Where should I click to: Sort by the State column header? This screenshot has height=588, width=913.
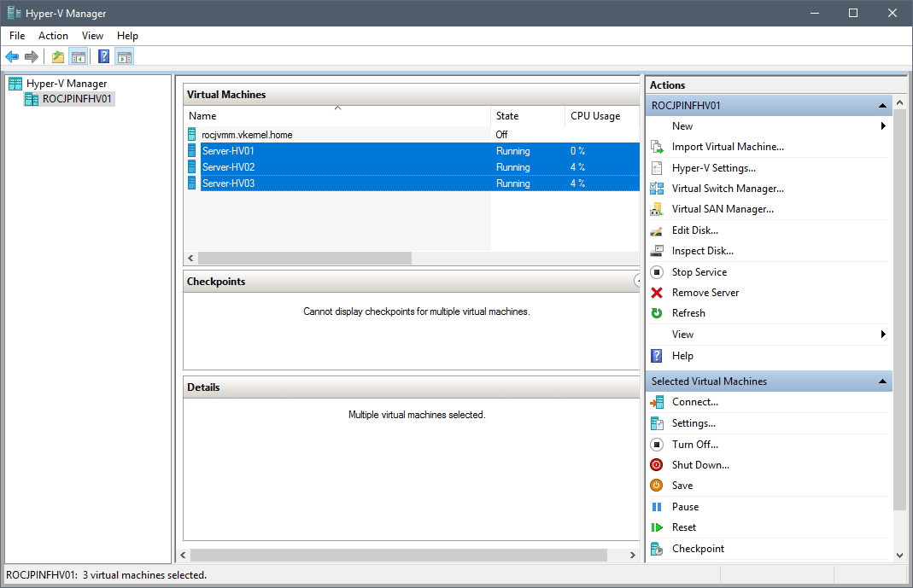528,116
